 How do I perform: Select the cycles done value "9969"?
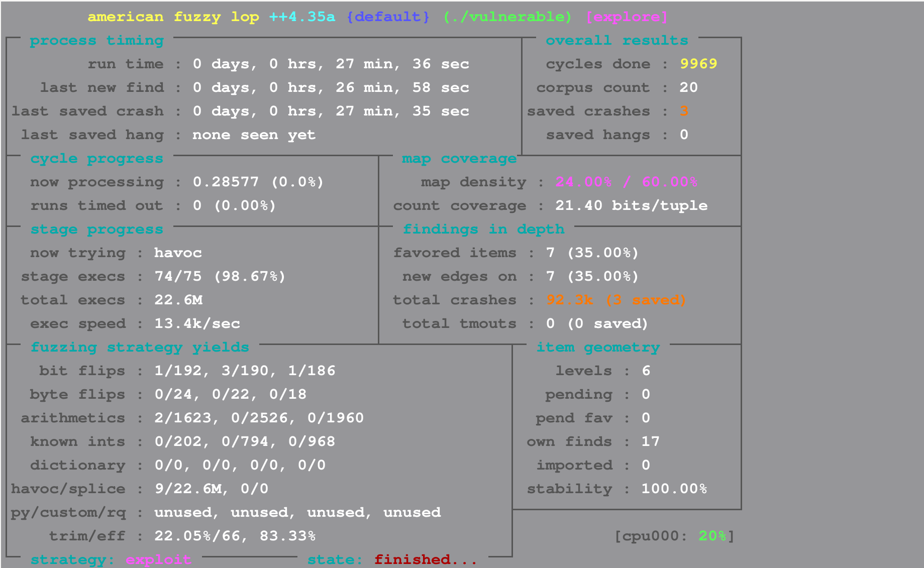coord(698,64)
